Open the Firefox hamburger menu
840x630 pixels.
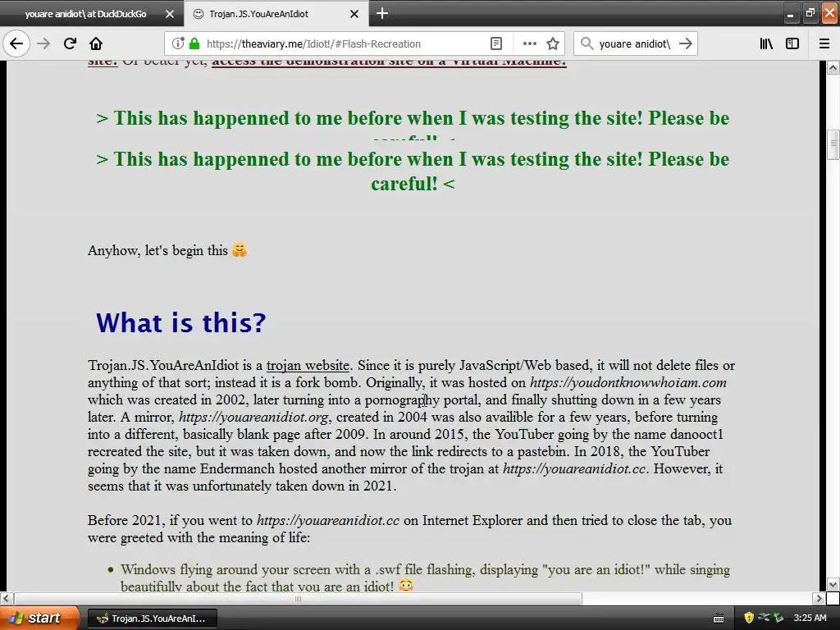(x=824, y=43)
